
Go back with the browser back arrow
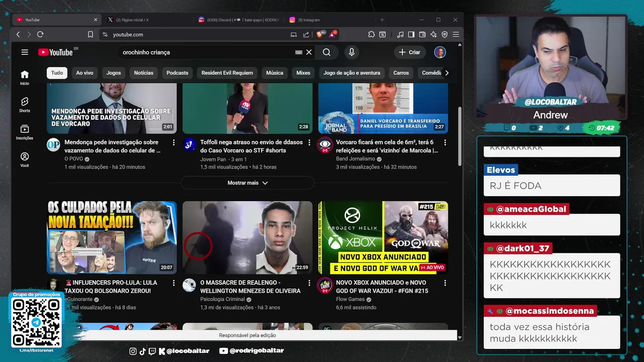pyautogui.click(x=18, y=35)
